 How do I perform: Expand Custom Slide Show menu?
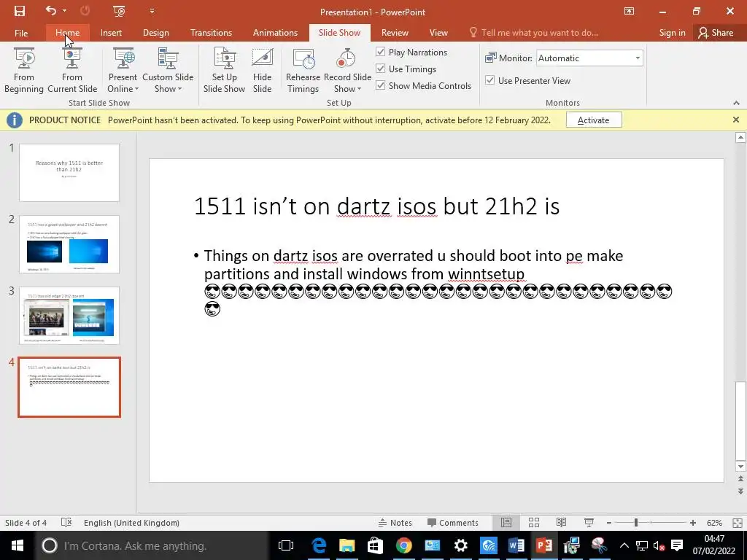point(168,70)
